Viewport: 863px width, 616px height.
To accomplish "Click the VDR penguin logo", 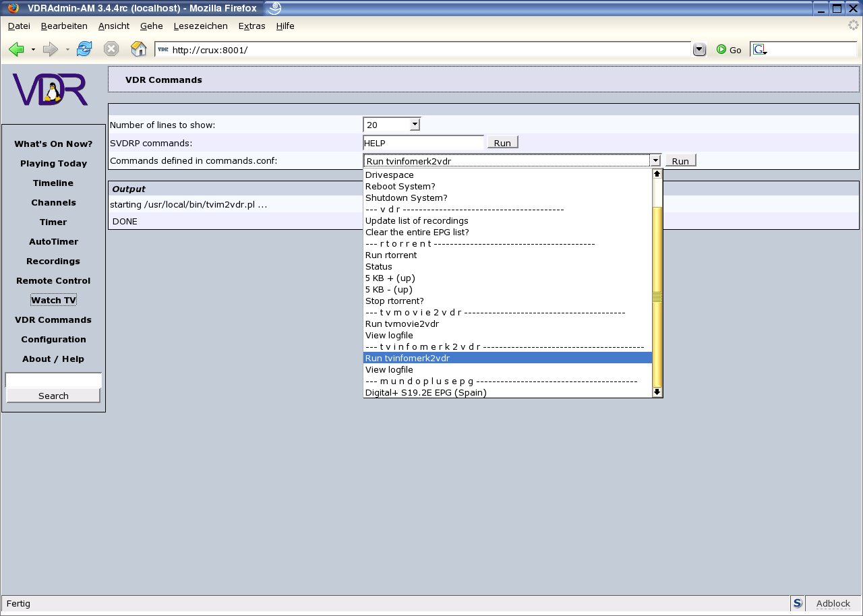I will (x=51, y=90).
